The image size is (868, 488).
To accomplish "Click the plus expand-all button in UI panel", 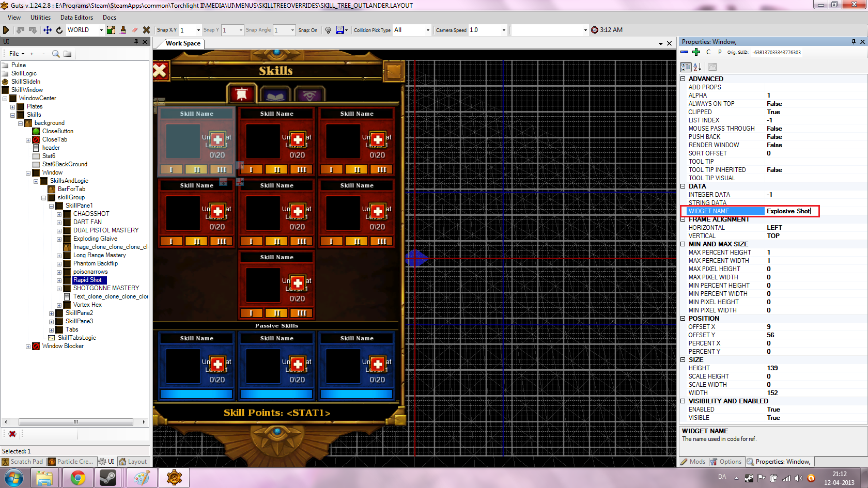I will [x=32, y=54].
